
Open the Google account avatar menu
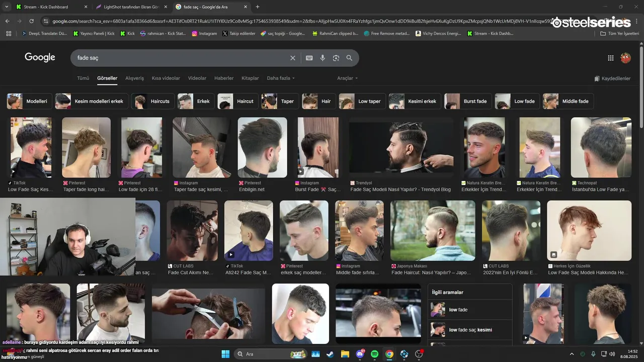point(625,58)
